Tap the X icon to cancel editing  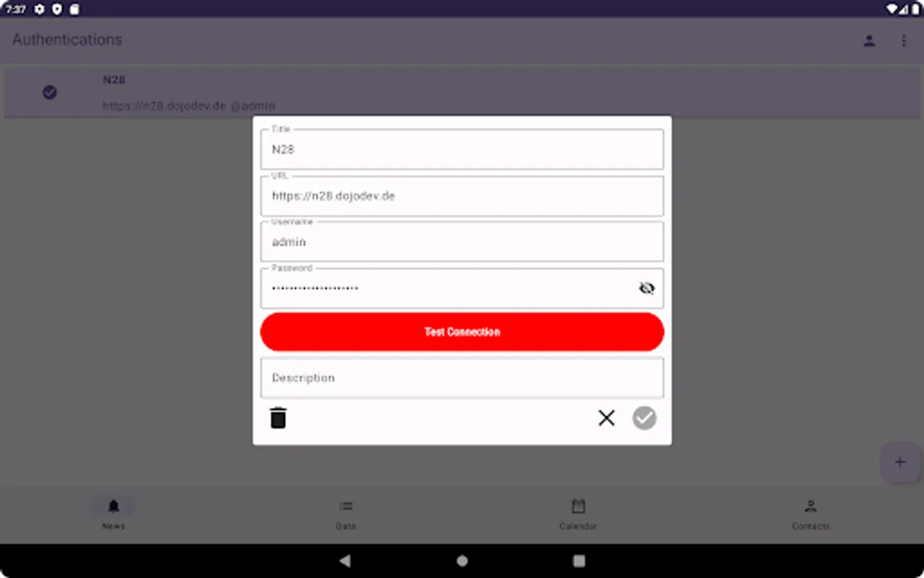tap(606, 417)
